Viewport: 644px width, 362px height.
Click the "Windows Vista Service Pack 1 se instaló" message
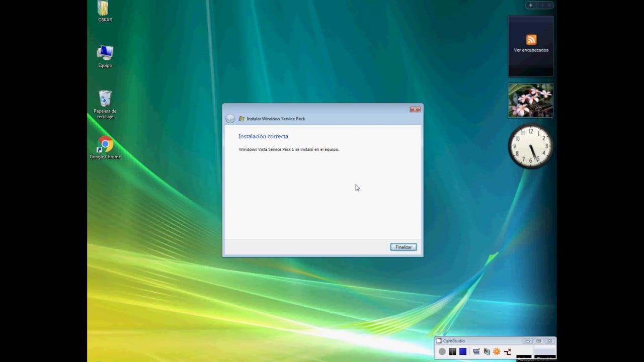point(289,149)
